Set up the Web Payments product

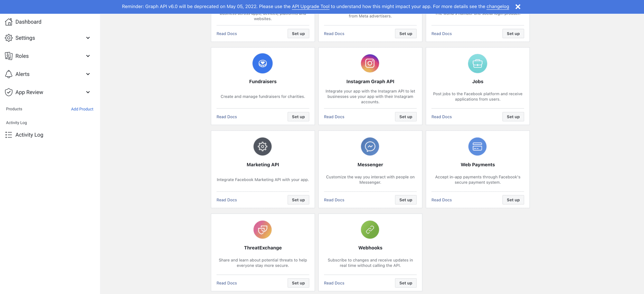[513, 200]
